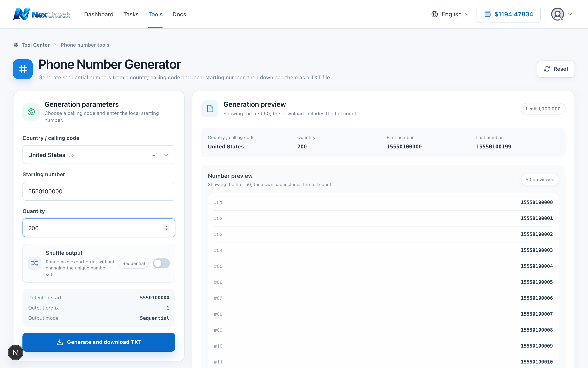
Task: Click the Number preview heading
Action: coord(230,176)
